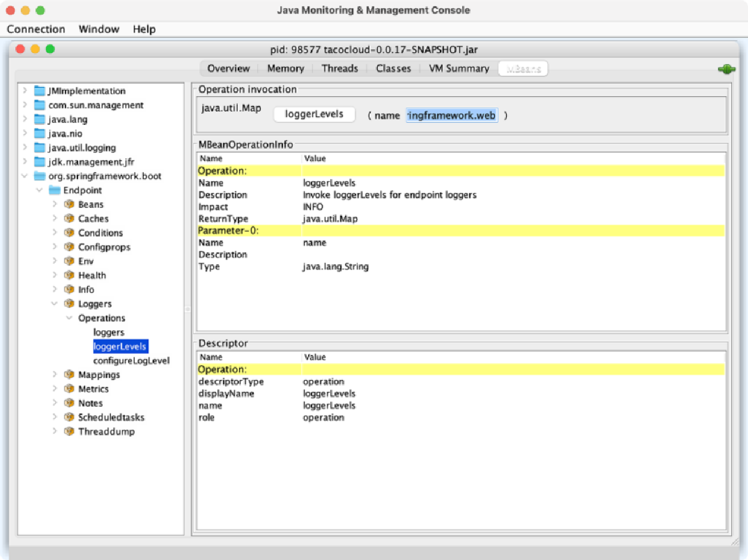Click the JMImplementation folder icon
The image size is (748, 560).
(x=39, y=91)
